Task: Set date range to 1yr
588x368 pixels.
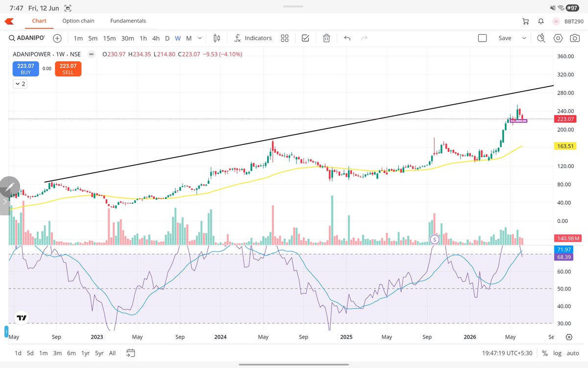Action: (86, 353)
